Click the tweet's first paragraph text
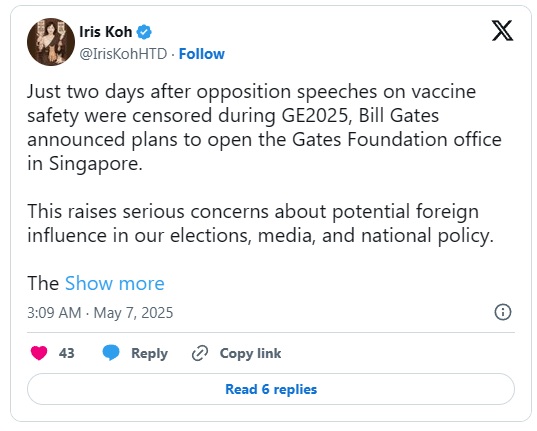Viewport: 537px width, 431px height. pyautogui.click(x=264, y=127)
